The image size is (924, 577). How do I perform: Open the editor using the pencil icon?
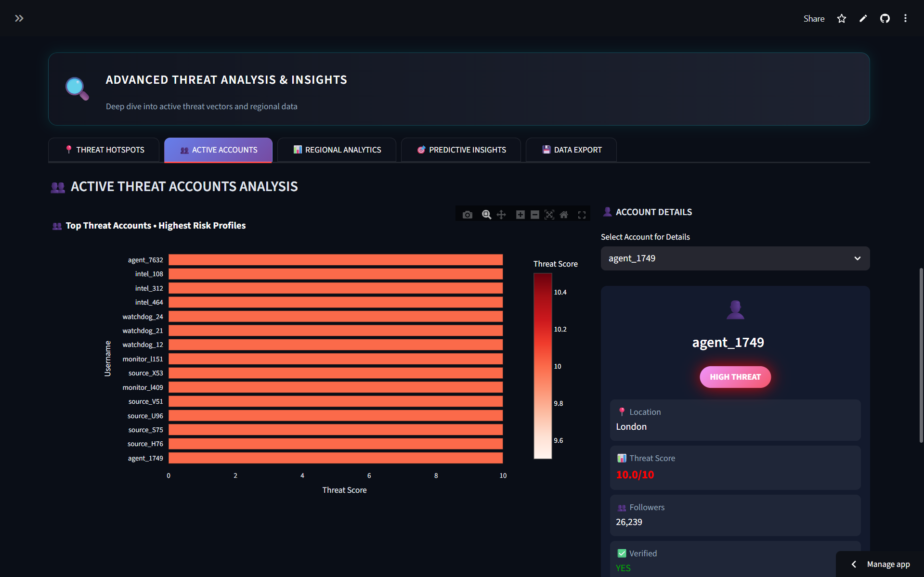coord(863,18)
